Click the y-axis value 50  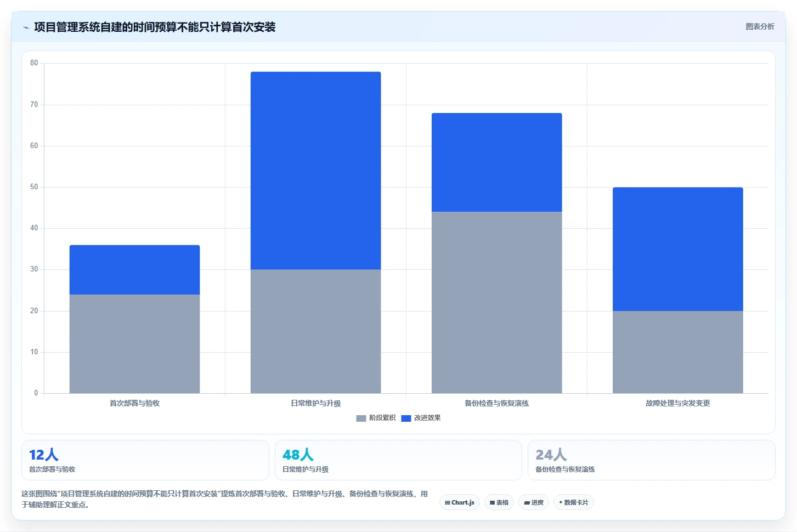34,187
